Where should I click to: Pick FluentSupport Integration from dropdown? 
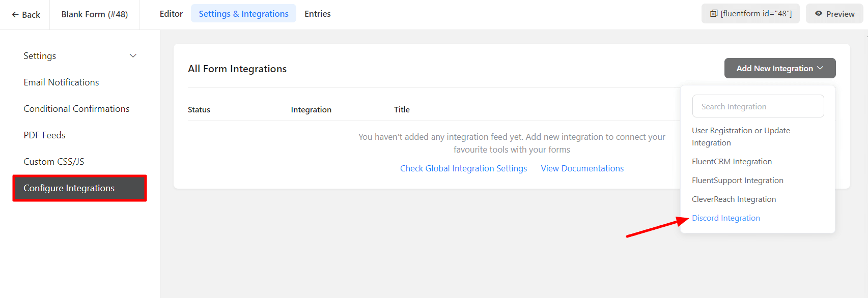point(737,181)
